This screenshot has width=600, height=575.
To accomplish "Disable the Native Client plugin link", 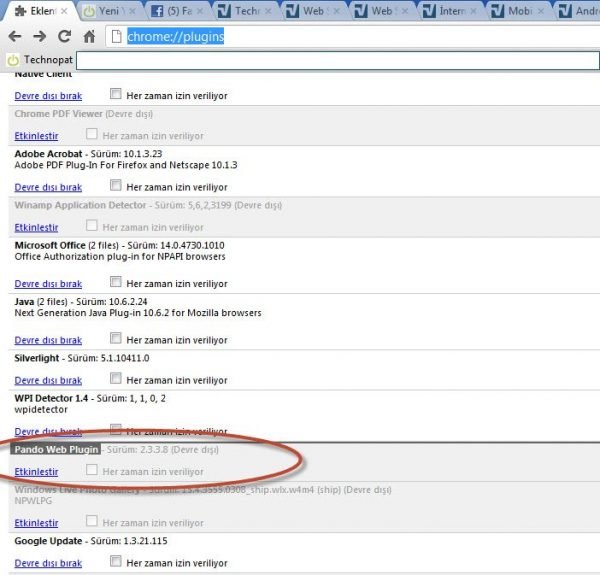I will [48, 96].
